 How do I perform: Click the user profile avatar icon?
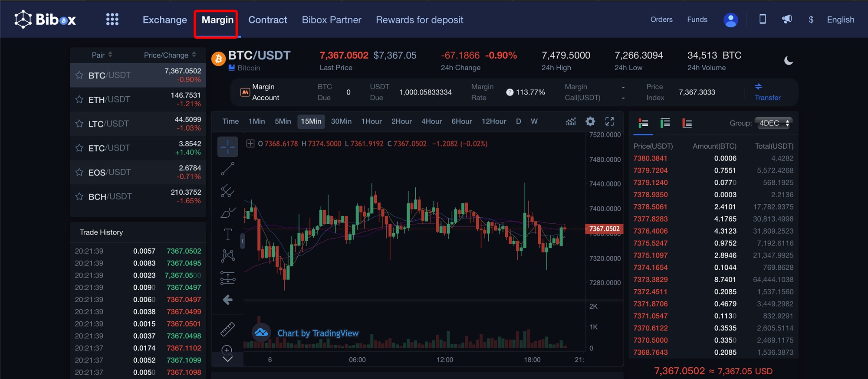pos(730,20)
